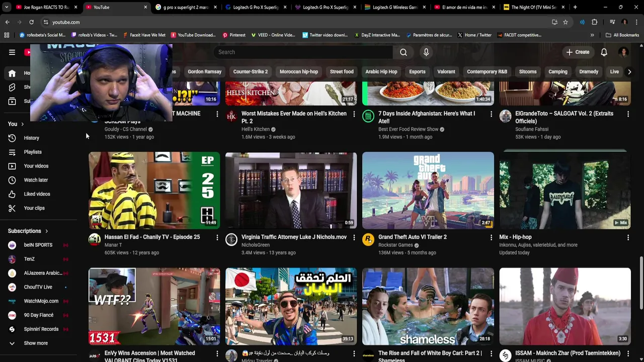Open Playlists in the sidebar
The image size is (644, 362).
pos(38,152)
